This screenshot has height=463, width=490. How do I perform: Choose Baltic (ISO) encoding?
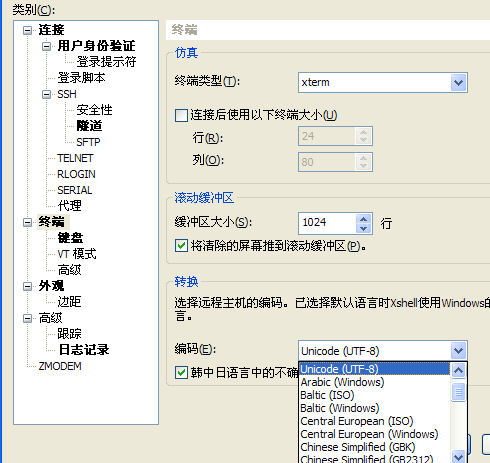[x=374, y=395]
